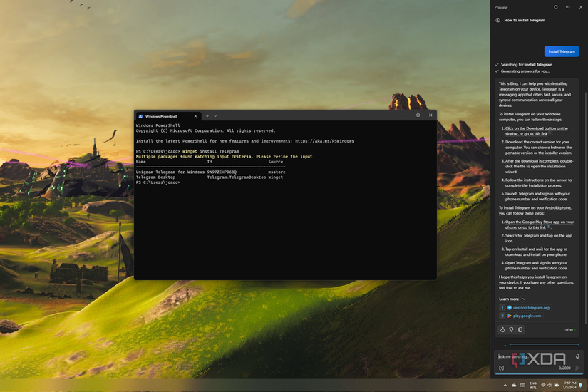
Task: Select the 'install Telegram' user message bubble
Action: 562,51
